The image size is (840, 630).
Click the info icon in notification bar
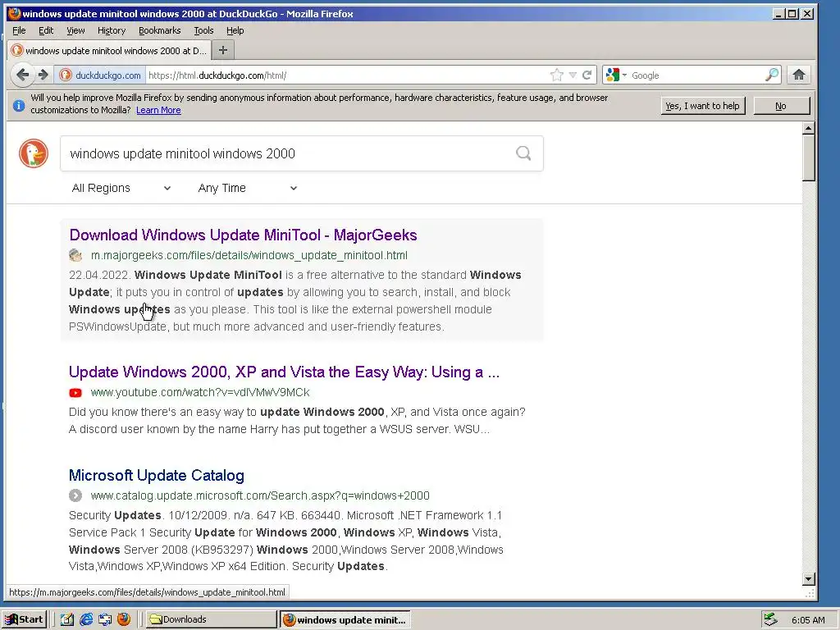tap(18, 105)
